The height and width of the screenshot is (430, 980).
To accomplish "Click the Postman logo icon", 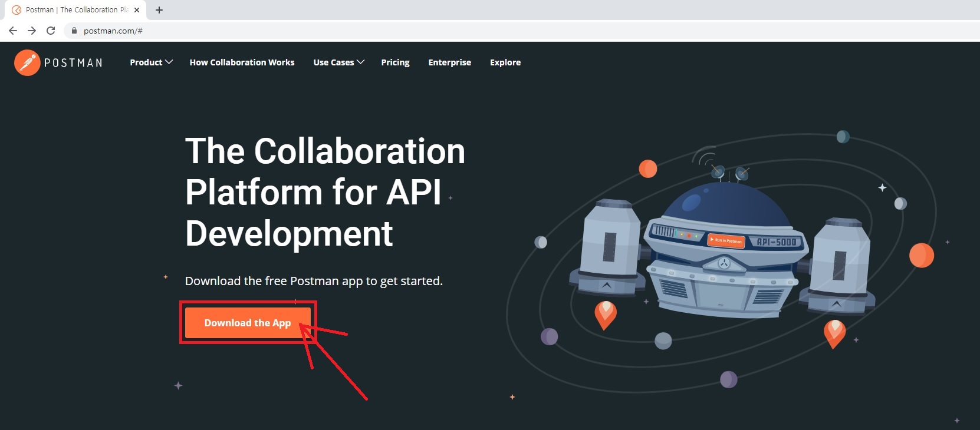I will pyautogui.click(x=27, y=62).
